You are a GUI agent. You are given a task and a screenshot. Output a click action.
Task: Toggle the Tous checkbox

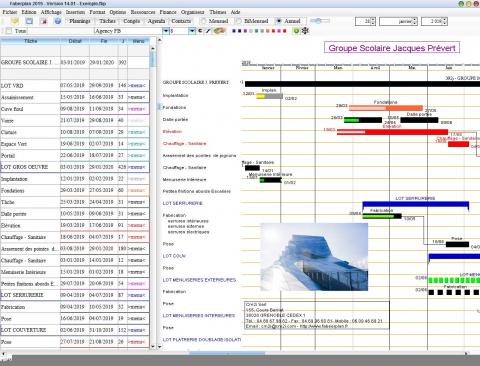point(9,31)
